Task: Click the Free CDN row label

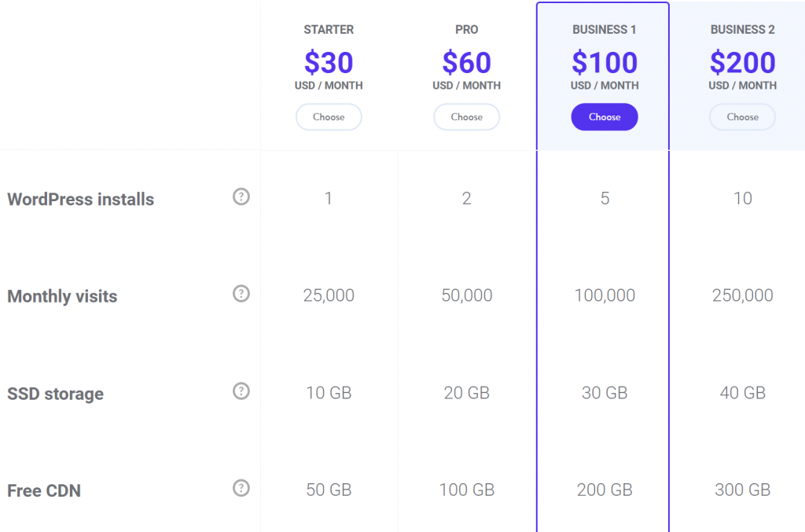Action: pyautogui.click(x=44, y=490)
